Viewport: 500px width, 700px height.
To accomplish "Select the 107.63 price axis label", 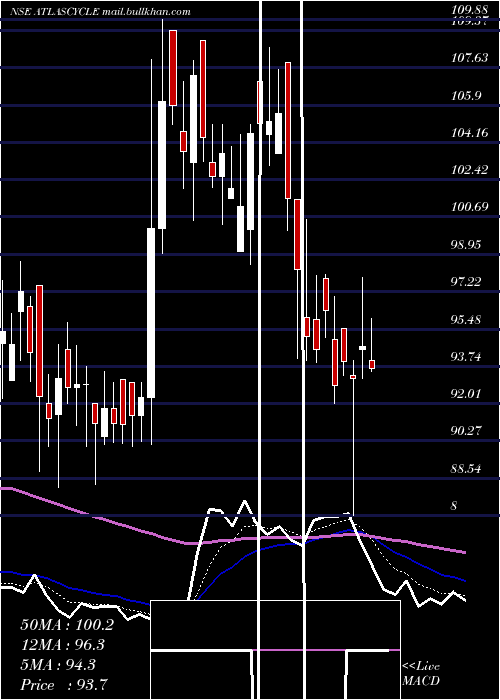I will (470, 58).
